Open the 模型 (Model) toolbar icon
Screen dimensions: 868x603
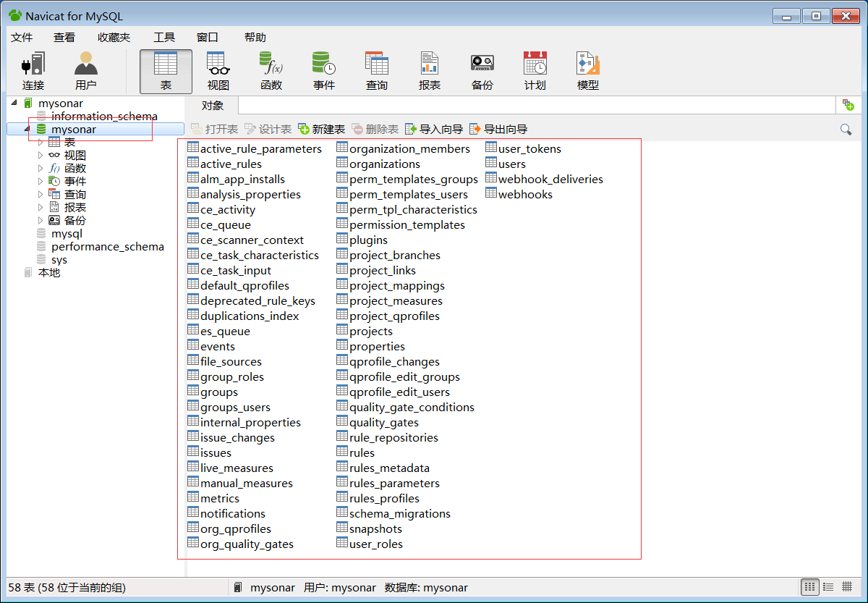(x=587, y=71)
